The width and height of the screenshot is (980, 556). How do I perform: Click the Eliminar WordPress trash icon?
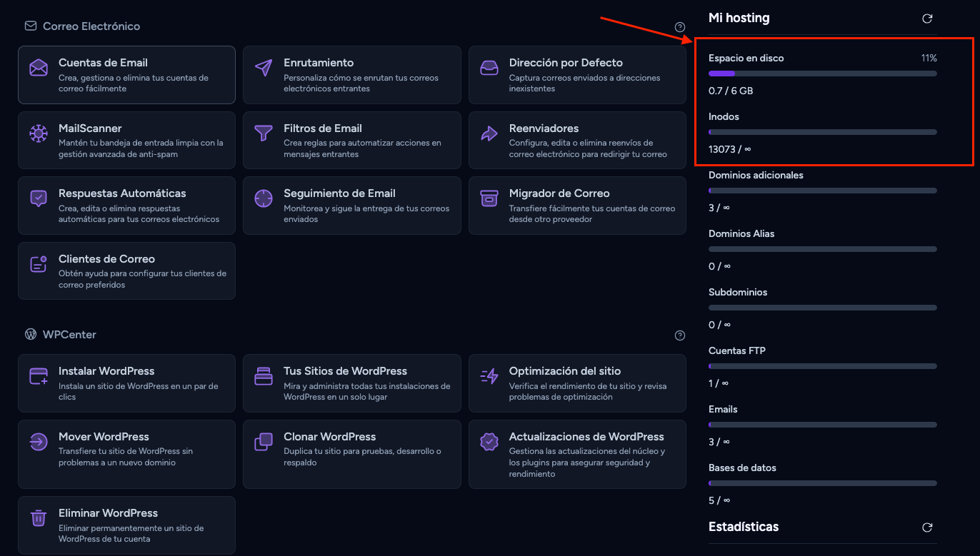(x=39, y=518)
